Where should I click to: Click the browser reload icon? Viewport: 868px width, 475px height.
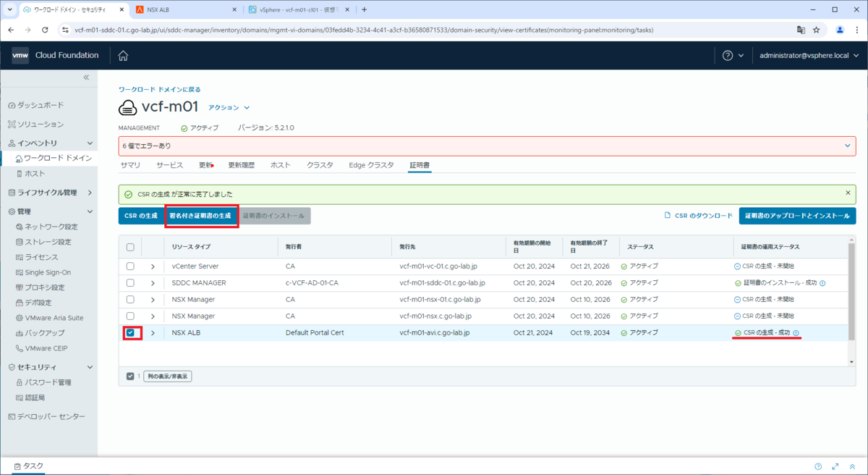pyautogui.click(x=45, y=30)
